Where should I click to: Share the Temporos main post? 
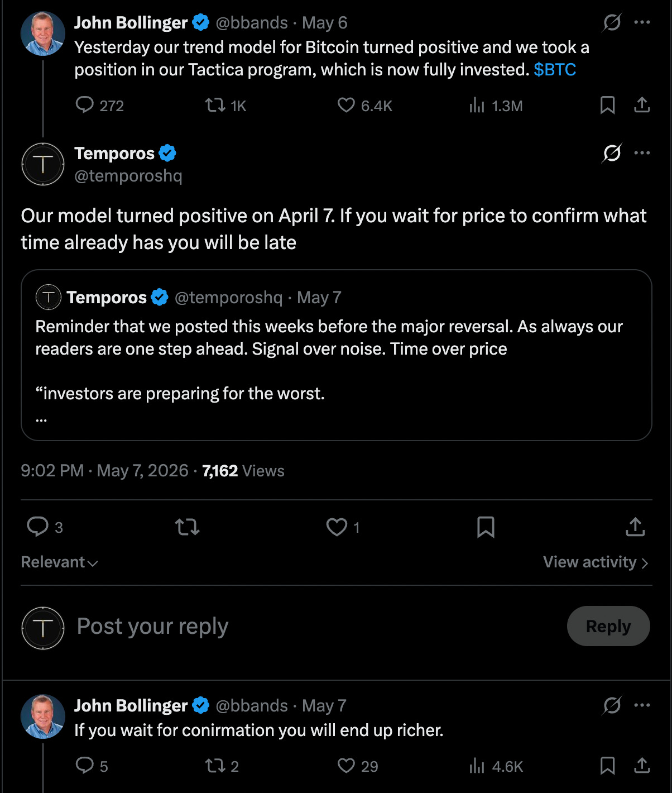click(635, 527)
